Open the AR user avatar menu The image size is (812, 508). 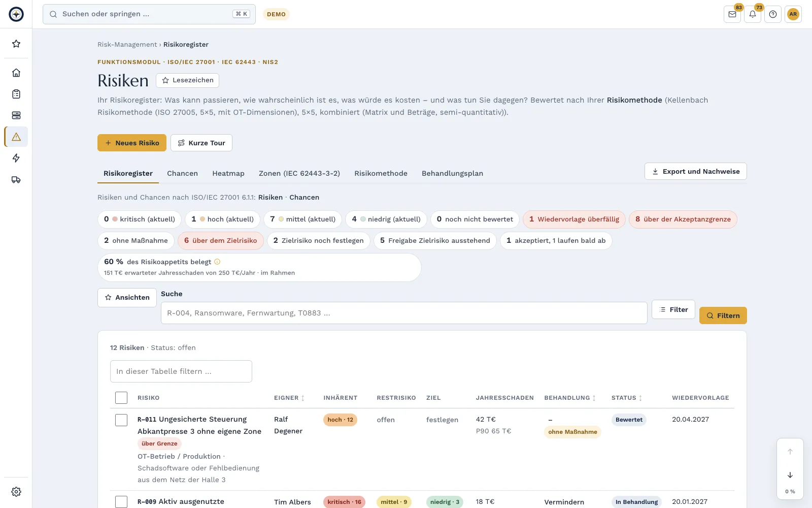[793, 14]
